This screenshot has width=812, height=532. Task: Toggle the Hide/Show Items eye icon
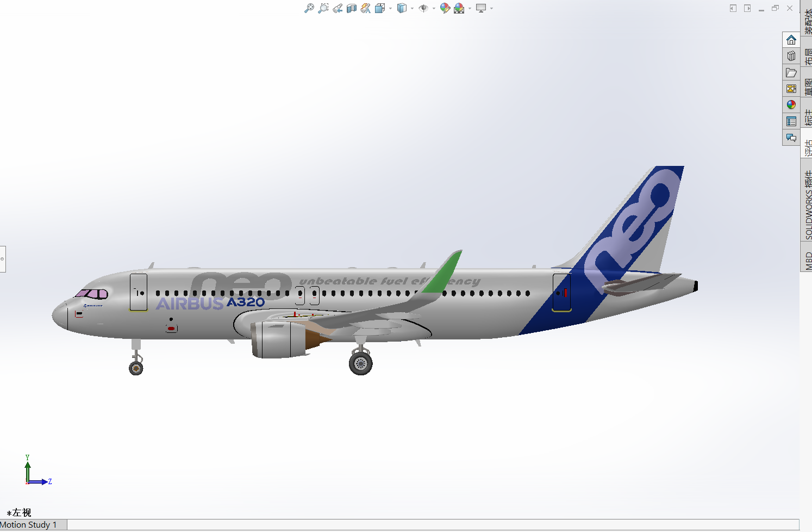(x=423, y=8)
